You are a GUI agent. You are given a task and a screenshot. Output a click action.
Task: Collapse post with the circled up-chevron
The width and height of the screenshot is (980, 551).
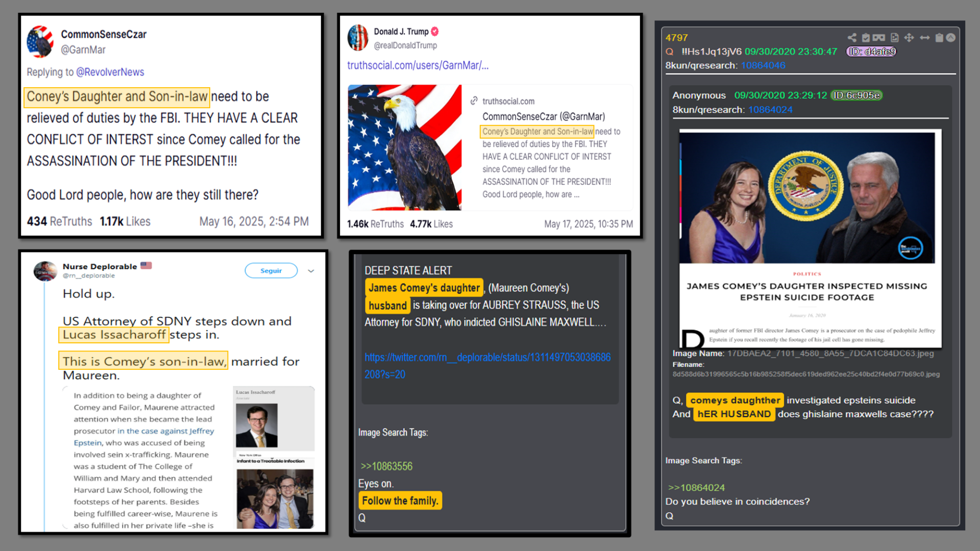tap(950, 38)
